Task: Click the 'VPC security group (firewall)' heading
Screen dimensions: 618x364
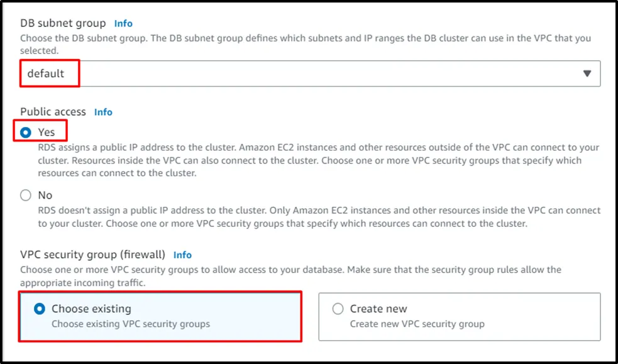Action: tap(92, 255)
